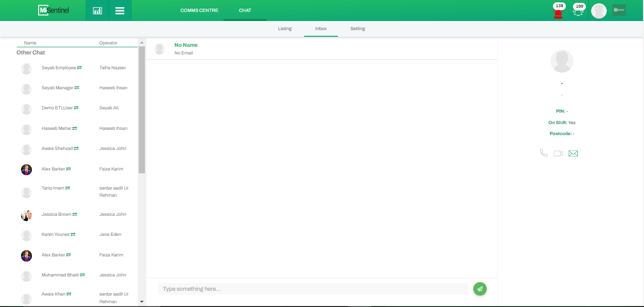Image resolution: width=644 pixels, height=307 pixels.
Task: Open the headset support notifications icon
Action: tap(578, 12)
